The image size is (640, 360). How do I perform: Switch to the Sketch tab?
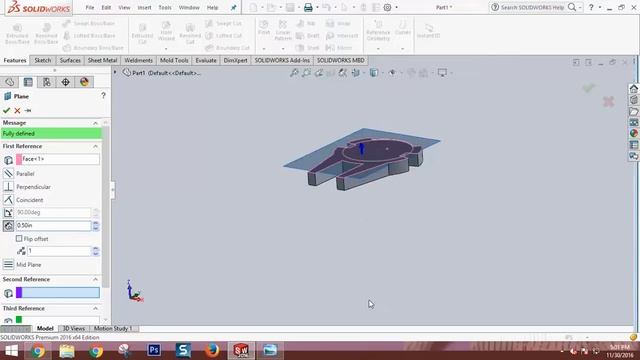pos(42,60)
